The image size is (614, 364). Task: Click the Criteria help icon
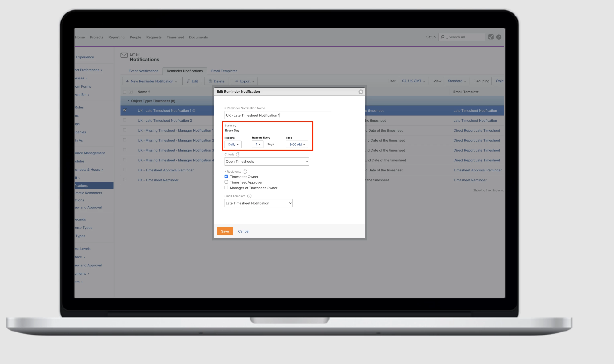(x=238, y=155)
